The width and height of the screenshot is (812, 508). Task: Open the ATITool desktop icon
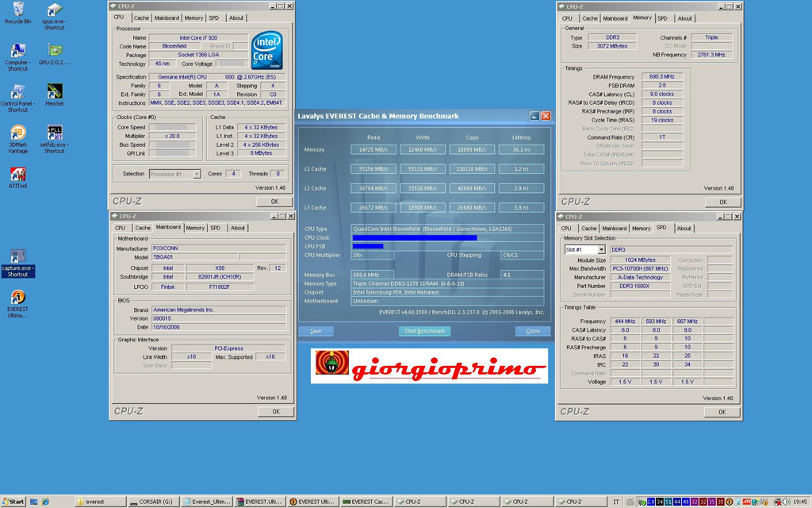pos(17,177)
